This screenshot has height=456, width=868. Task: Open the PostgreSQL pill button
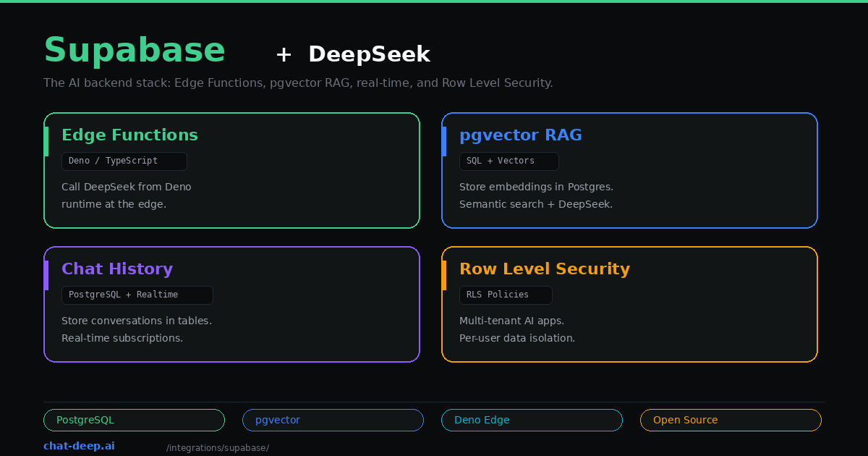pyautogui.click(x=134, y=420)
